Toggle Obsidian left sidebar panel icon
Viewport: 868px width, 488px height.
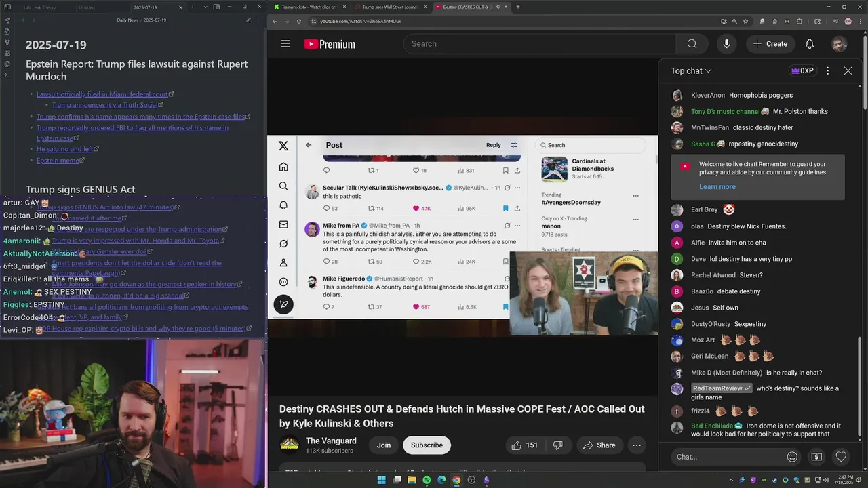[x=7, y=7]
